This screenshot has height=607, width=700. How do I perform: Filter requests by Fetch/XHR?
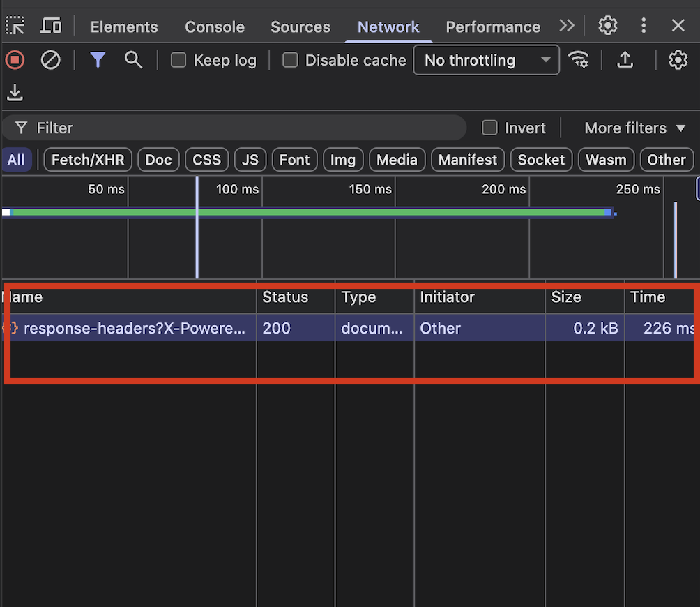(x=88, y=160)
